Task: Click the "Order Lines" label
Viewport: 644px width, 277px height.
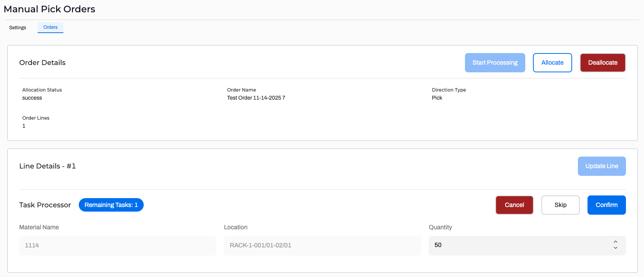Action: click(x=36, y=118)
